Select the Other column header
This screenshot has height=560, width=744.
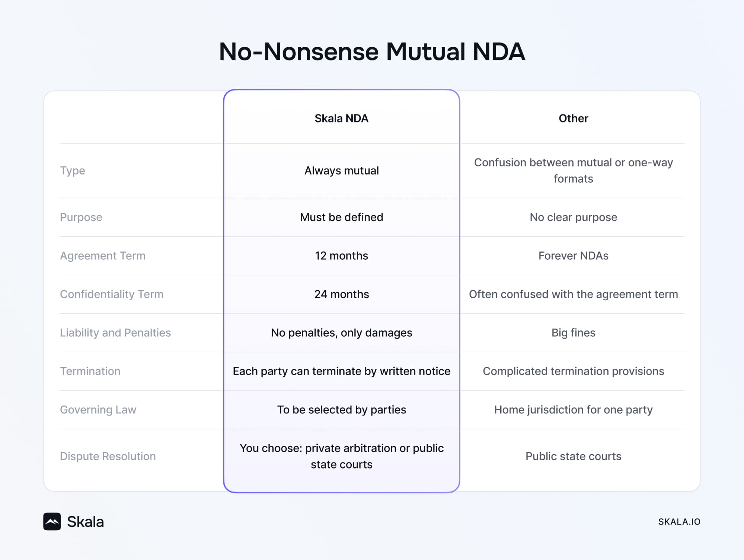pyautogui.click(x=573, y=118)
